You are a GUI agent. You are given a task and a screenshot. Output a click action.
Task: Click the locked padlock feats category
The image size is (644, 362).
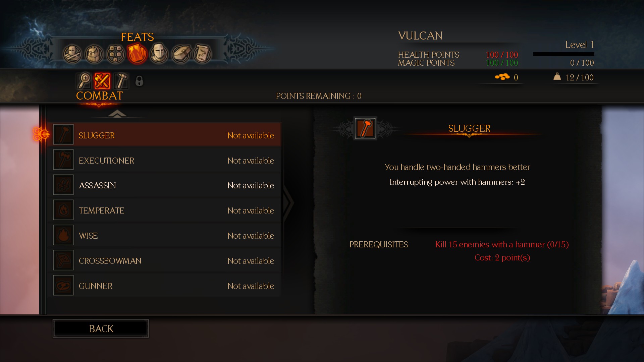coord(139,81)
